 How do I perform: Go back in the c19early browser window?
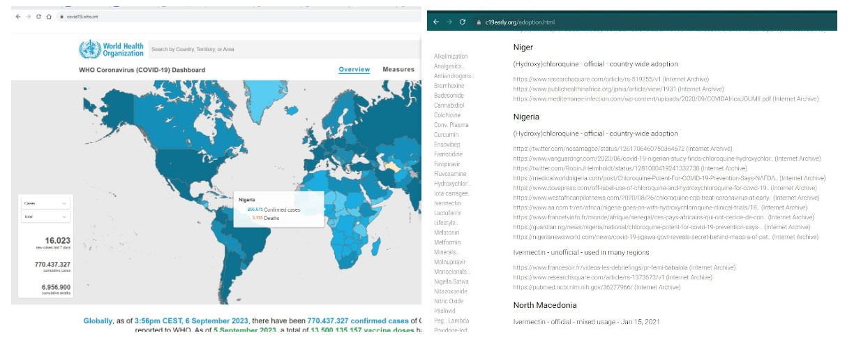[x=436, y=22]
